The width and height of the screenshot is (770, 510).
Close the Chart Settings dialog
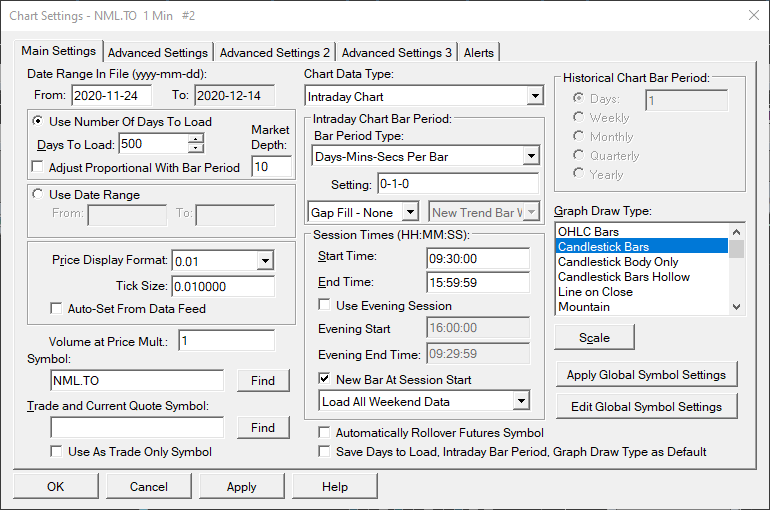click(753, 15)
